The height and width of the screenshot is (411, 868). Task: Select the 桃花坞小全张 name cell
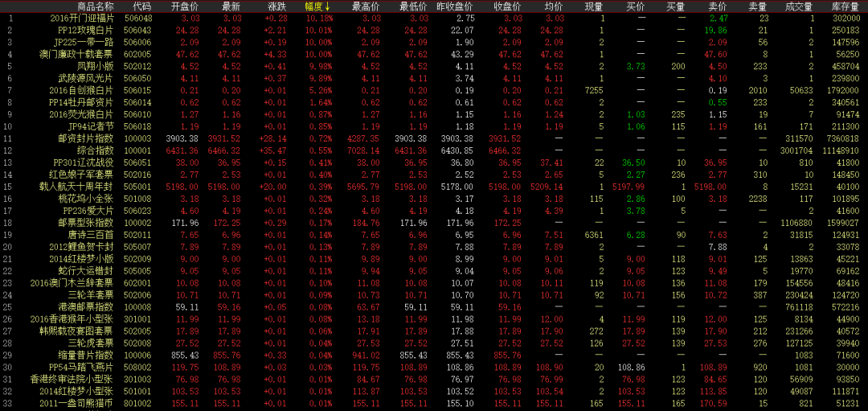[x=87, y=198]
